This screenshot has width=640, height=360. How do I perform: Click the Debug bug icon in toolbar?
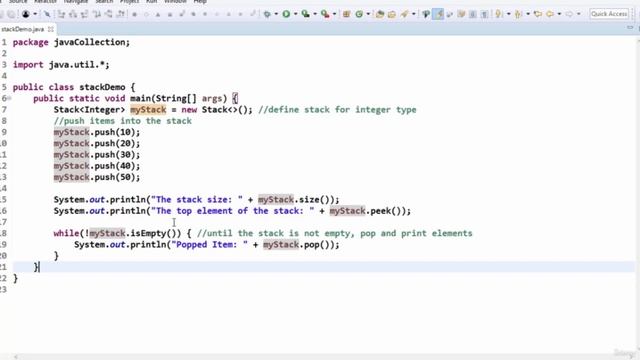pyautogui.click(x=267, y=14)
